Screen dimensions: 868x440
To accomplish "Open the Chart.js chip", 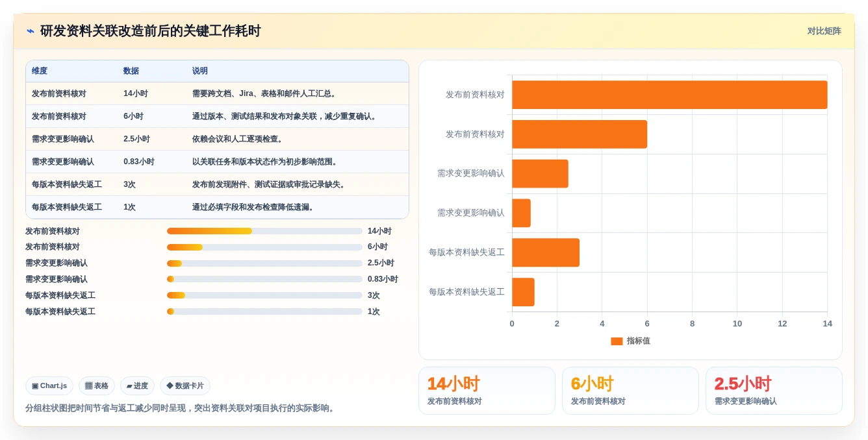I will pyautogui.click(x=49, y=386).
